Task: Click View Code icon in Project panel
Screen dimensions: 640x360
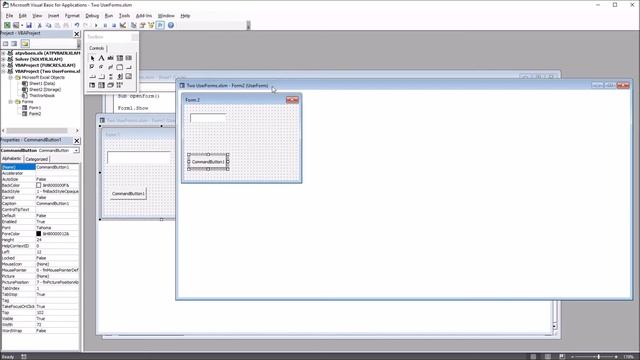Action: click(x=6, y=44)
